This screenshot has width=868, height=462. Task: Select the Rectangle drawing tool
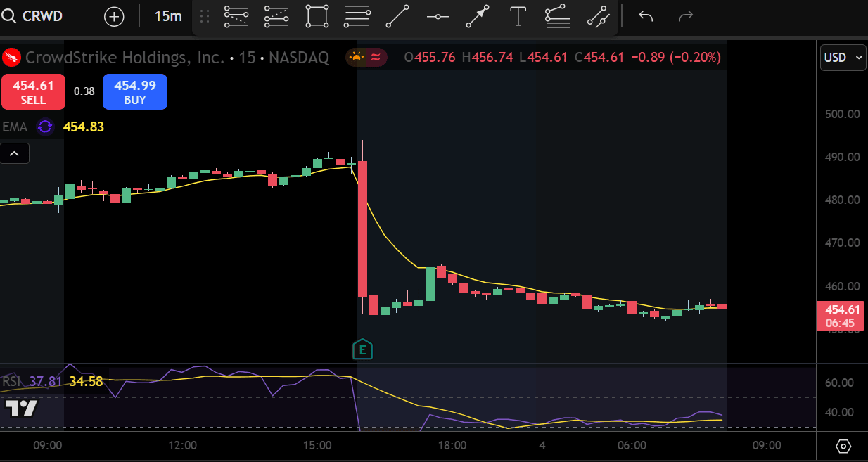(x=317, y=16)
